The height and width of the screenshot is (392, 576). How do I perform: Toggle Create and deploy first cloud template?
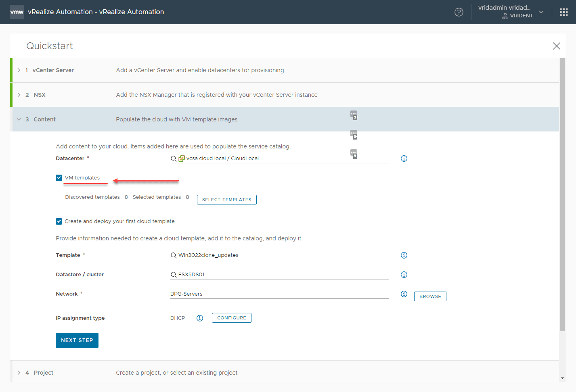pos(59,221)
